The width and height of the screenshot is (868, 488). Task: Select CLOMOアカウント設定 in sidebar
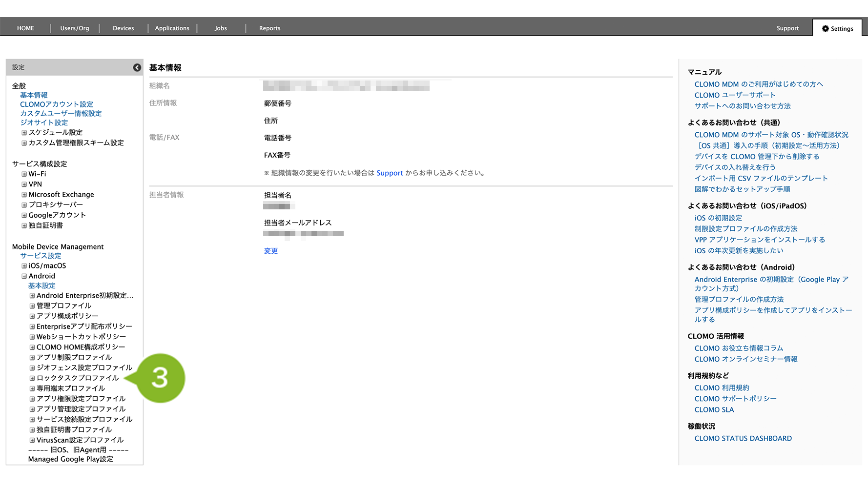[x=57, y=104]
